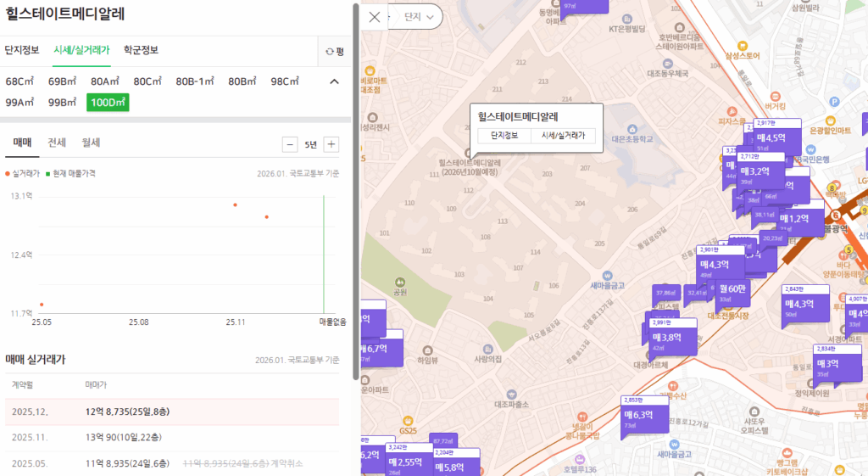The image size is (868, 476).
Task: Select the 69B㎡ area type
Action: tap(62, 81)
